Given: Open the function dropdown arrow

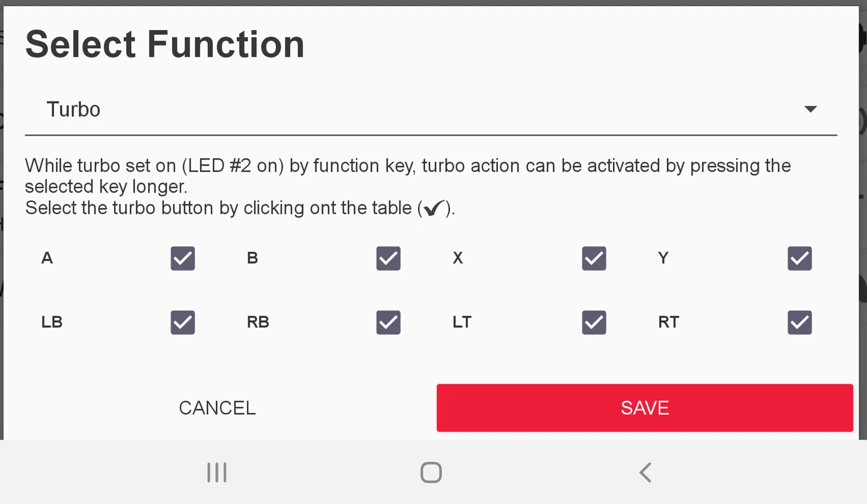Looking at the screenshot, I should (810, 110).
